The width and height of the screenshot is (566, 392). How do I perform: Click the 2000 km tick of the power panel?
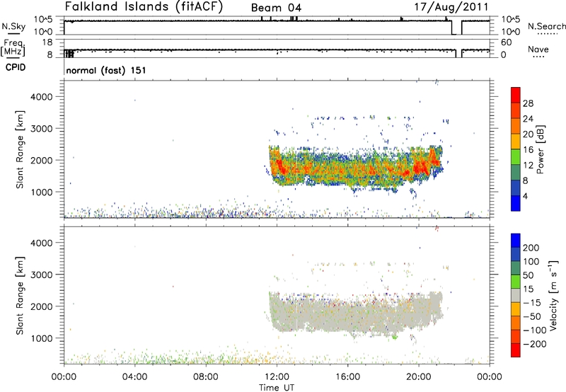(x=42, y=160)
